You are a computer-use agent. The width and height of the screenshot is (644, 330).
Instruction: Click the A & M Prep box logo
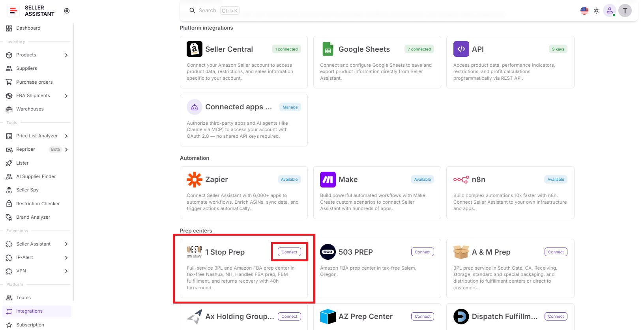point(461,252)
